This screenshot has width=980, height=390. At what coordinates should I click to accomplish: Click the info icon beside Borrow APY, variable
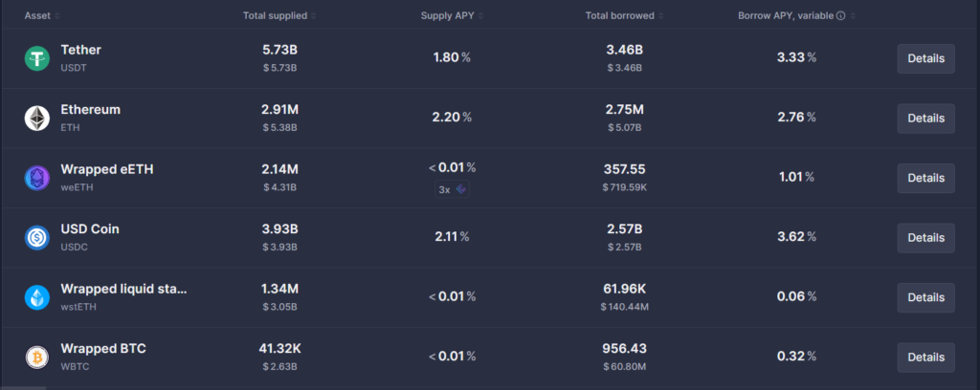click(840, 16)
